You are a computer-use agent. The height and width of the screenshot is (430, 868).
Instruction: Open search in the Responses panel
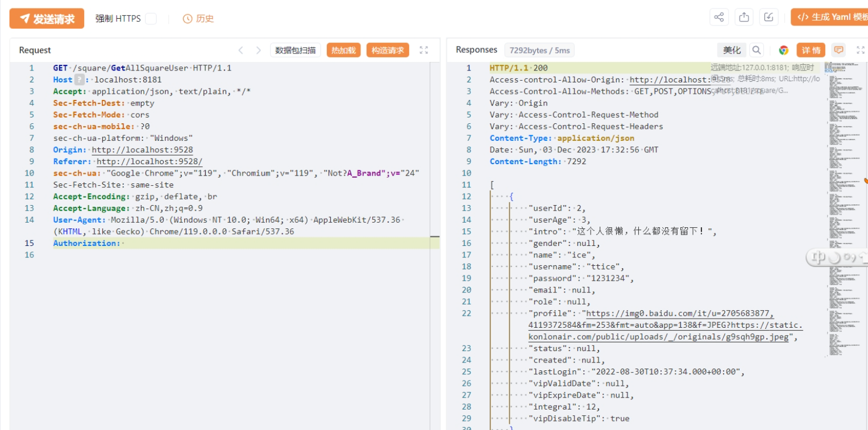756,50
